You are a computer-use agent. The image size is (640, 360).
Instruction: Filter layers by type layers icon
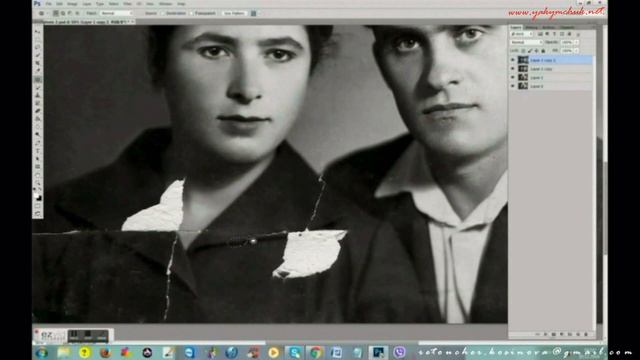click(x=554, y=34)
